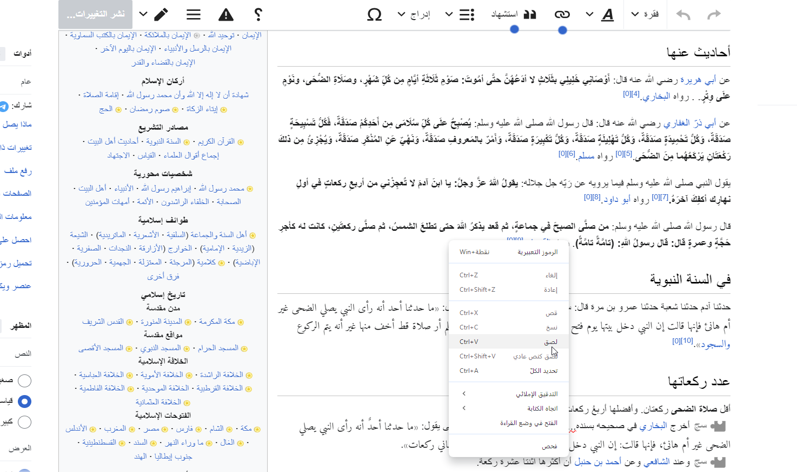Viewport: 797px width, 472px height.
Task: Choose نسخ copy in context menu
Action: pyautogui.click(x=508, y=327)
